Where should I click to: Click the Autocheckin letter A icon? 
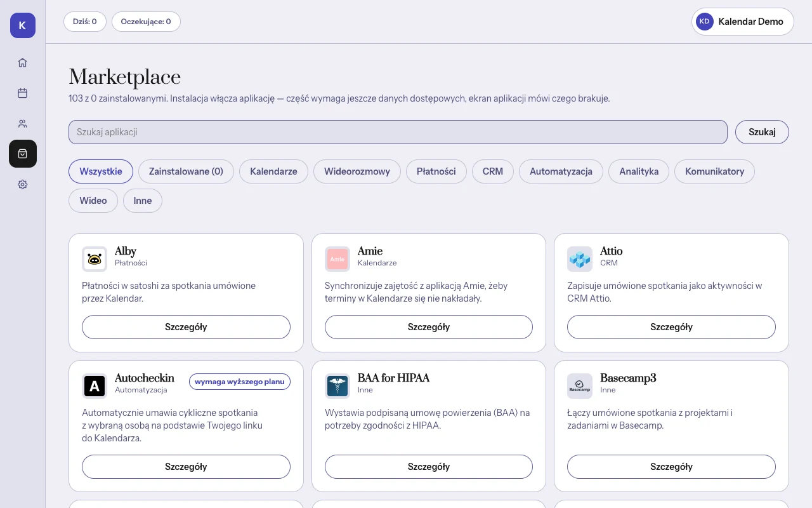95,386
